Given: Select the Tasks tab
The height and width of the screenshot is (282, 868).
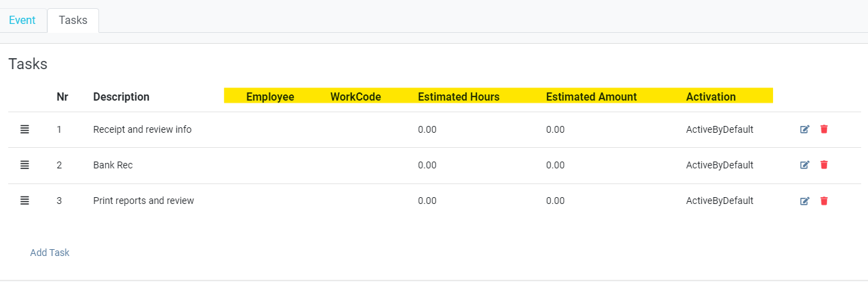Looking at the screenshot, I should pyautogui.click(x=73, y=20).
